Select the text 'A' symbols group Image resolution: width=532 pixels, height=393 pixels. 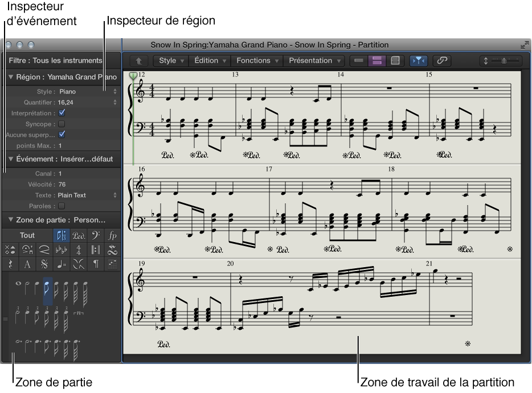[x=27, y=264]
